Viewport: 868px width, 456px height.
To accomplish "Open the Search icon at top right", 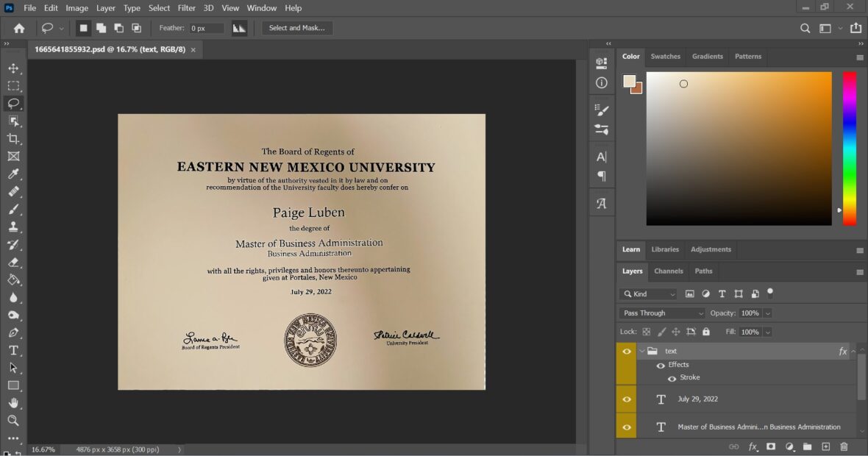I will [x=805, y=28].
